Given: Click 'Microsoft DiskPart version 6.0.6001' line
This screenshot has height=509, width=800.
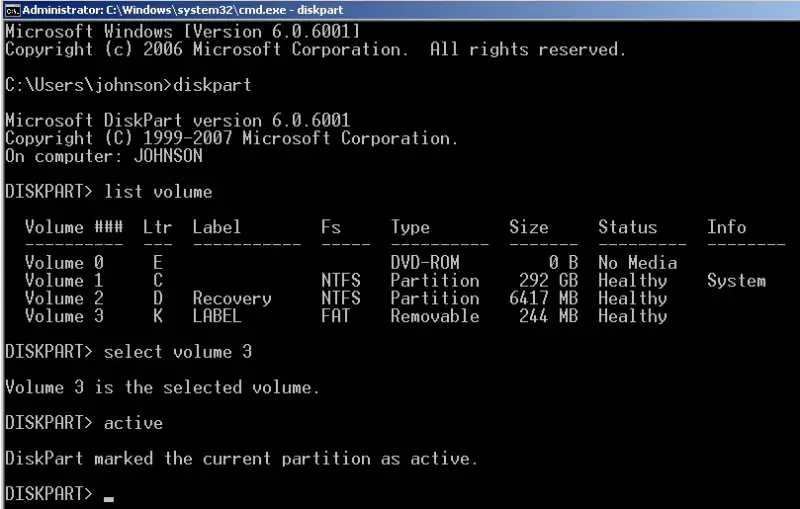Looking at the screenshot, I should pyautogui.click(x=178, y=120).
